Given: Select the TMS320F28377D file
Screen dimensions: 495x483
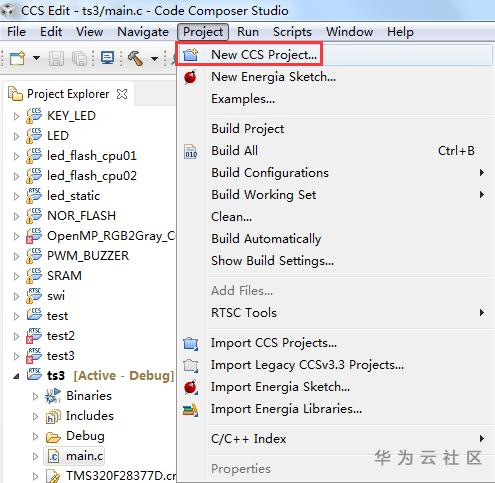Looking at the screenshot, I should [120, 476].
